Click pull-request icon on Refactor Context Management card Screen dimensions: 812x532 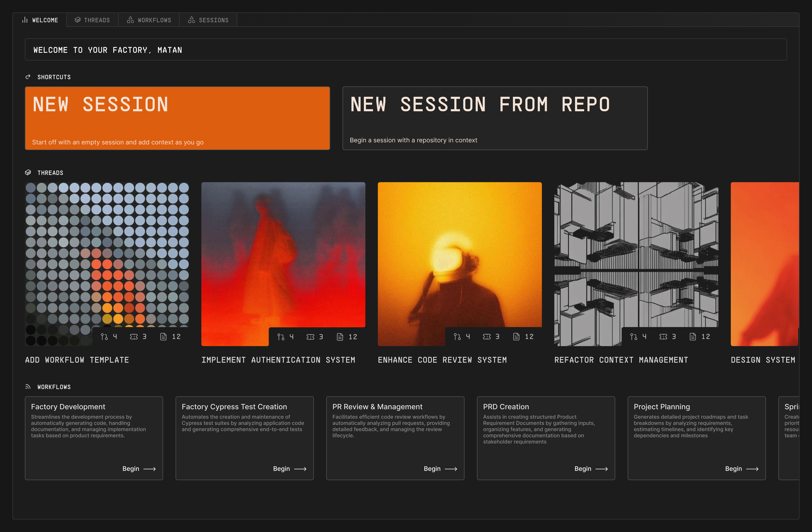pyautogui.click(x=634, y=337)
